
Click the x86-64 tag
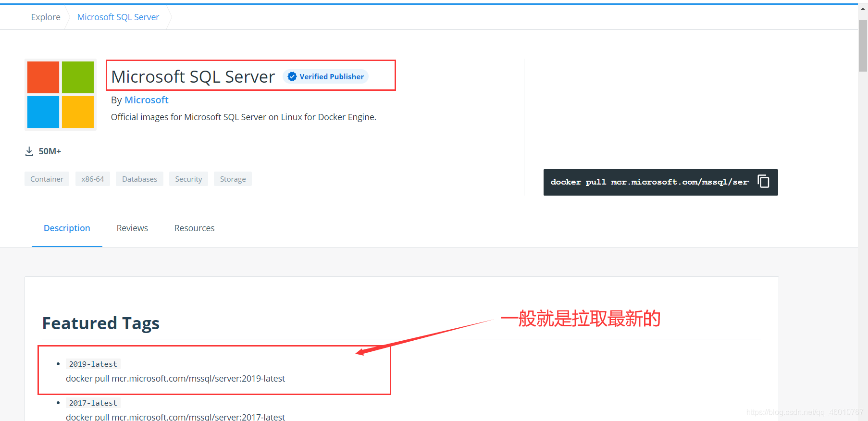pyautogui.click(x=93, y=179)
